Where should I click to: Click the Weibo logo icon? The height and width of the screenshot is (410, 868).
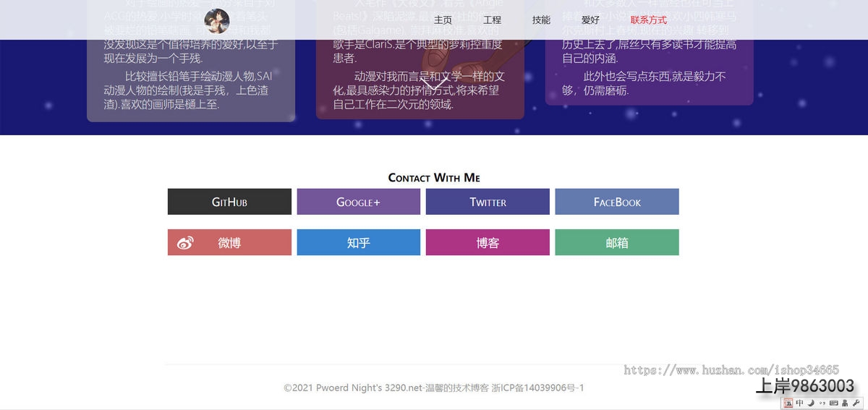[185, 243]
